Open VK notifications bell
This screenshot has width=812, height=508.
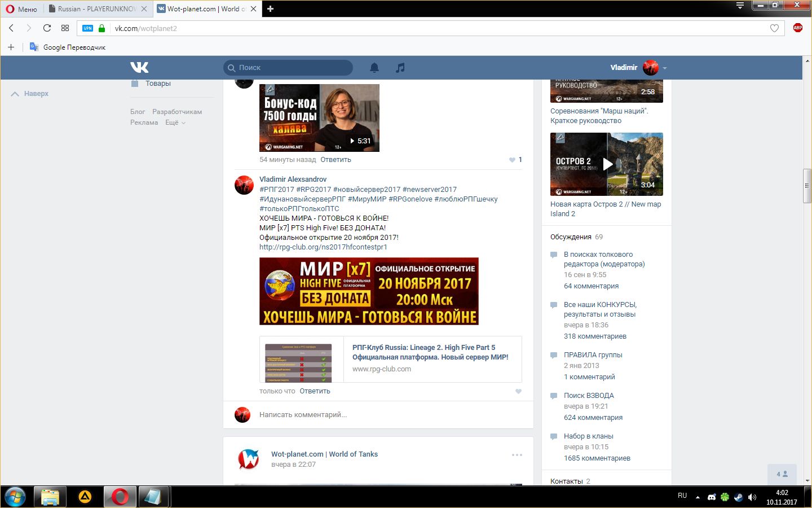[x=374, y=68]
